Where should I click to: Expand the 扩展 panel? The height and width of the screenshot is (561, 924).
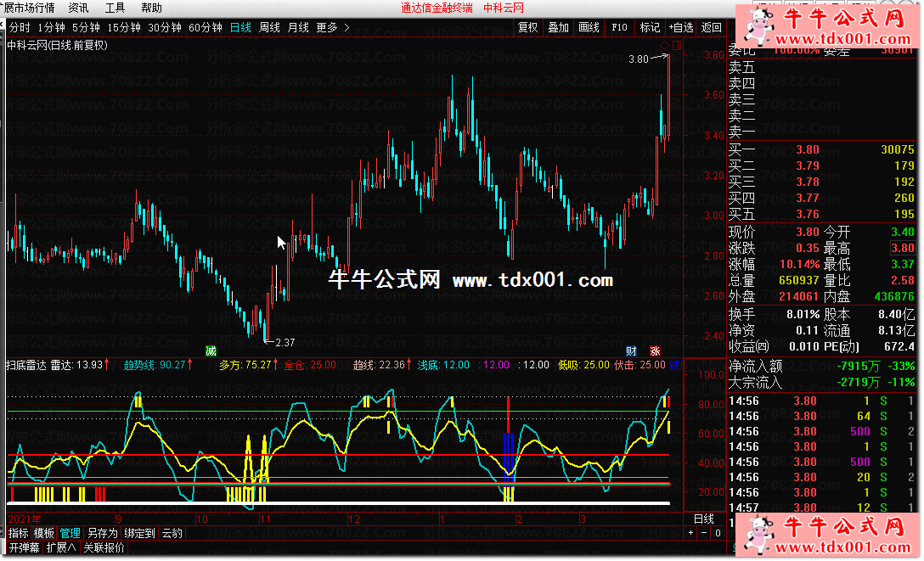point(61,547)
